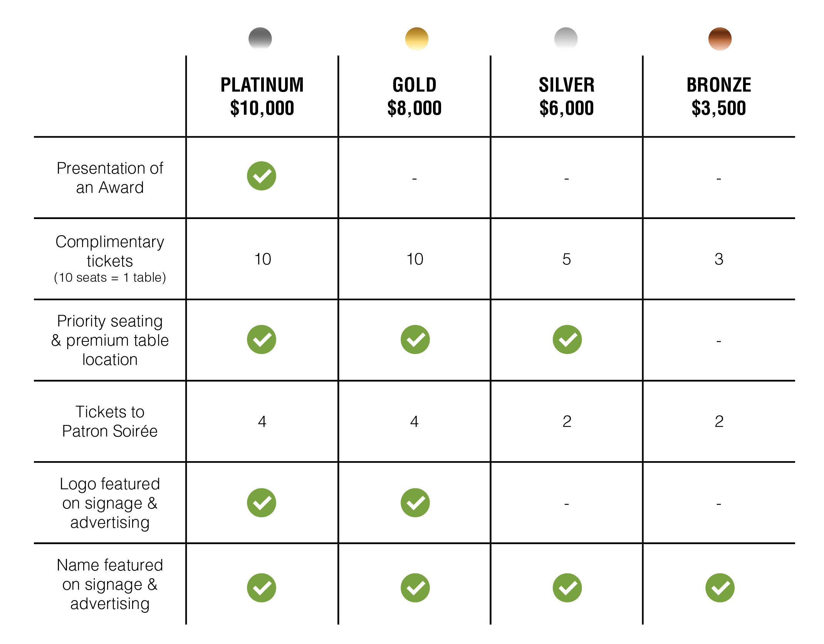This screenshot has height=644, width=824.
Task: Click Platinum's logo featured green checkmark
Action: point(262,503)
